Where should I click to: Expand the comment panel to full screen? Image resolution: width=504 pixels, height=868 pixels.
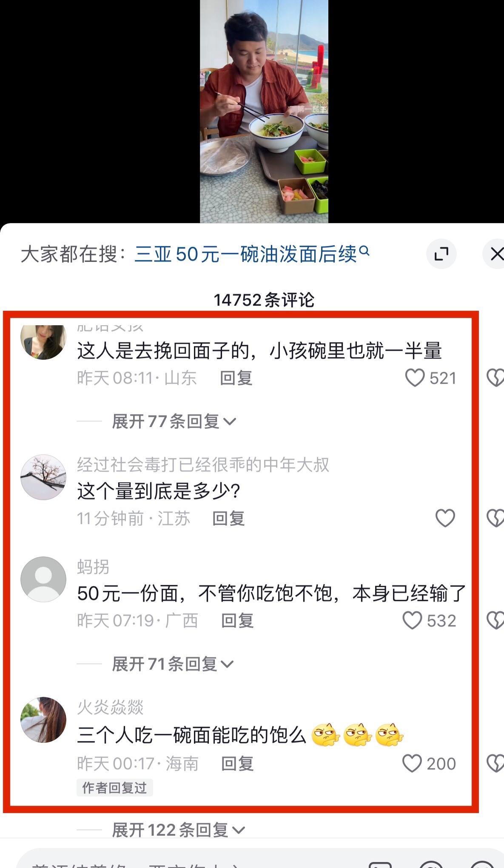[x=441, y=254]
